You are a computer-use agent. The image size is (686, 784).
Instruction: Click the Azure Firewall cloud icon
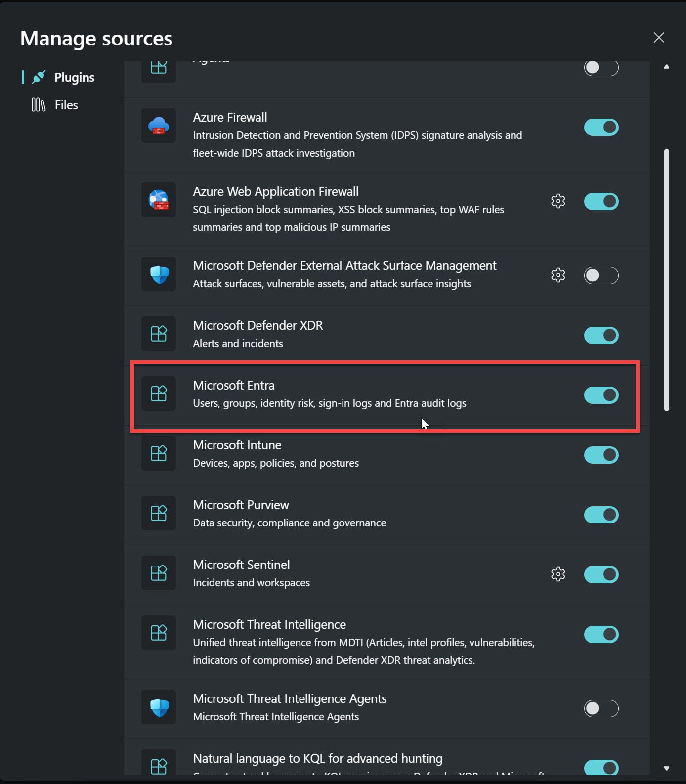click(159, 126)
